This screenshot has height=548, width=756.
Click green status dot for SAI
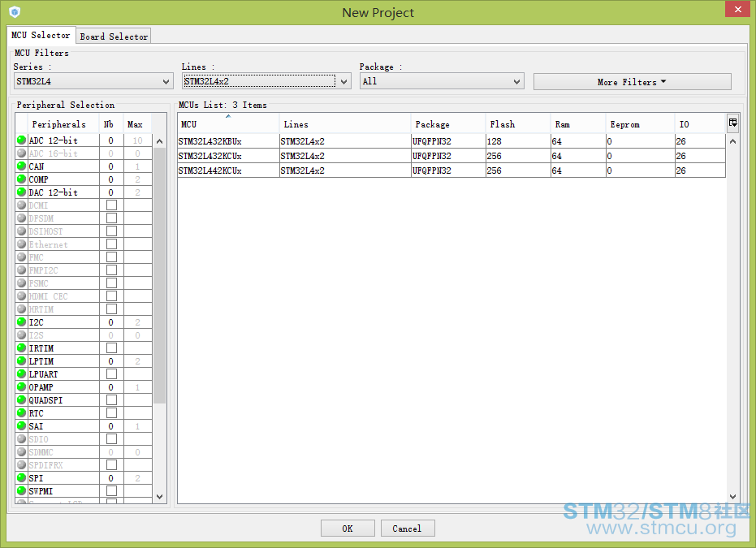pos(21,426)
